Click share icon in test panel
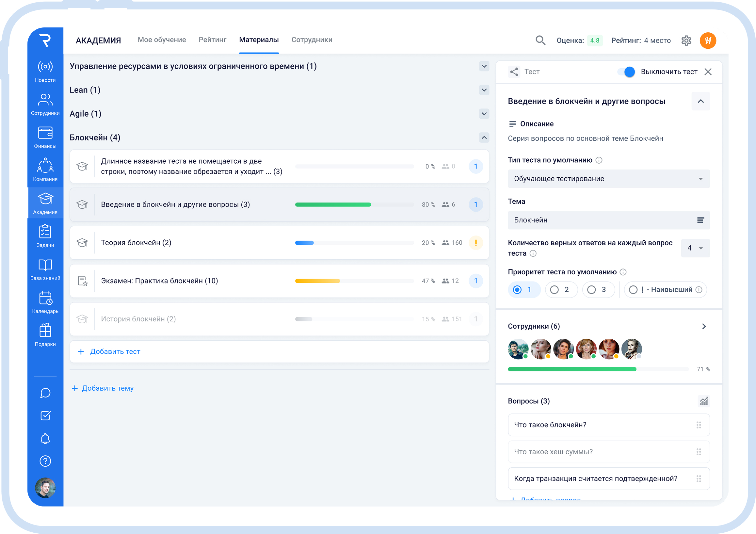The image size is (756, 534). click(x=514, y=72)
